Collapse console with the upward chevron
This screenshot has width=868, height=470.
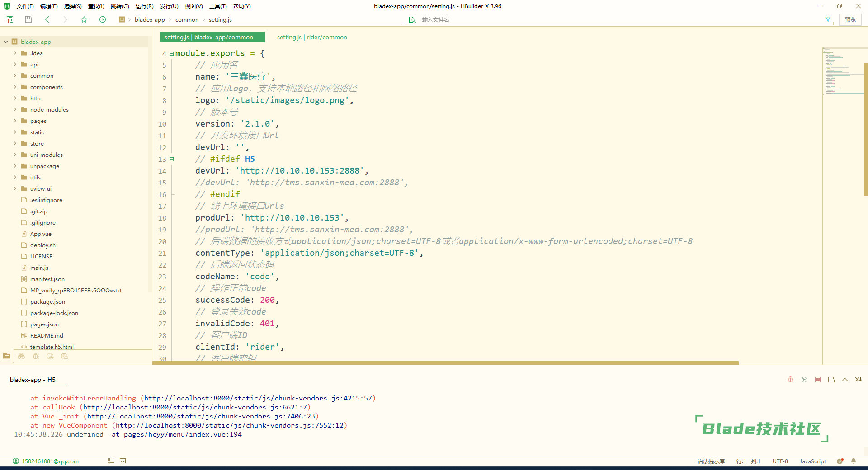845,380
